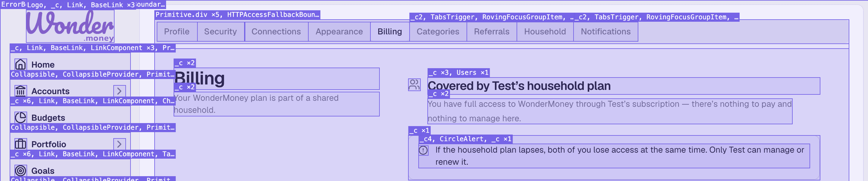Switch to the Notifications tab
The width and height of the screenshot is (868, 181).
pyautogui.click(x=606, y=32)
